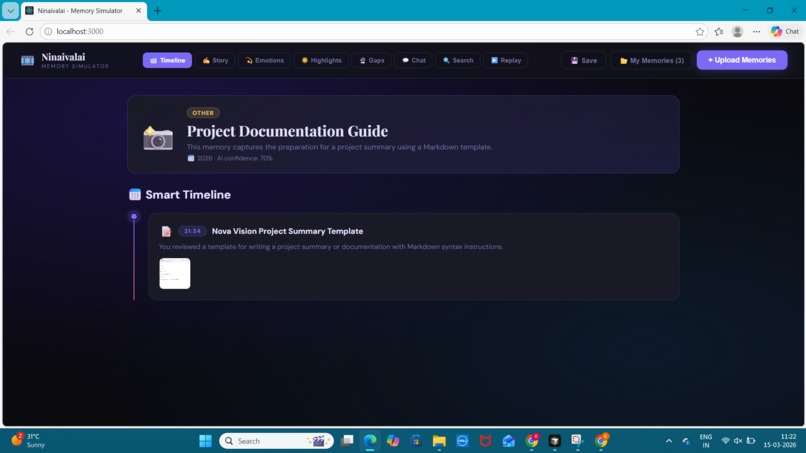This screenshot has height=453, width=806.
Task: Open McAfee from the taskbar
Action: [x=485, y=441]
